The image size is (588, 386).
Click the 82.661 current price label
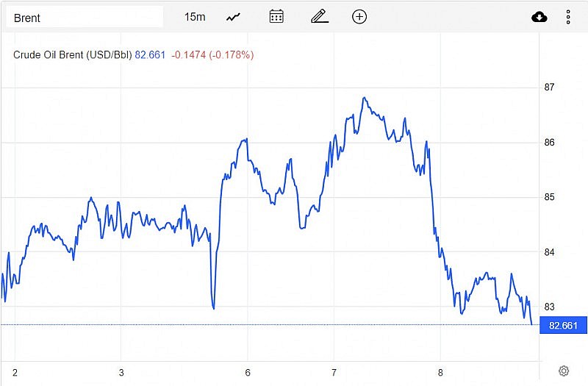click(x=563, y=326)
